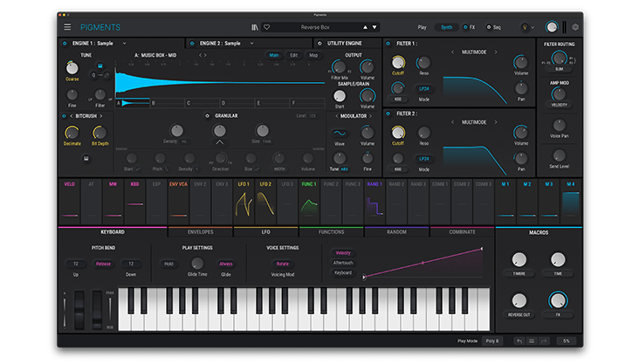Select the Aftertouch curve button
Viewport: 639px width, 364px height.
click(x=343, y=263)
